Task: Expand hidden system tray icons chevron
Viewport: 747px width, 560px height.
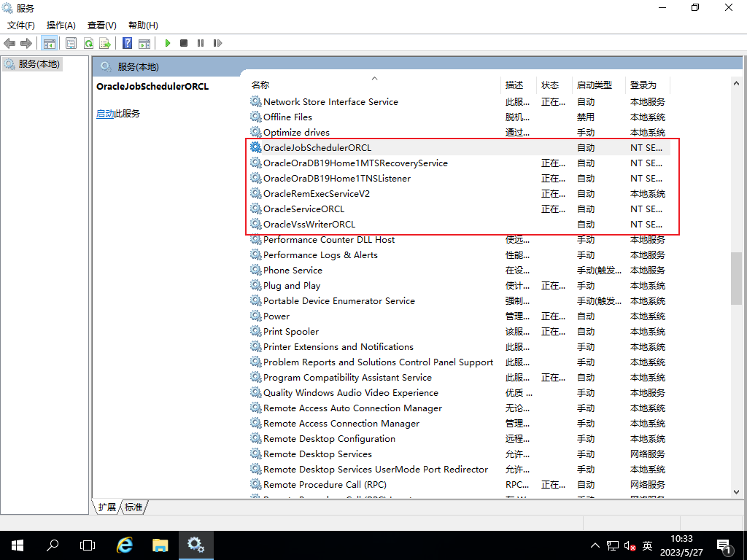Action: [595, 545]
